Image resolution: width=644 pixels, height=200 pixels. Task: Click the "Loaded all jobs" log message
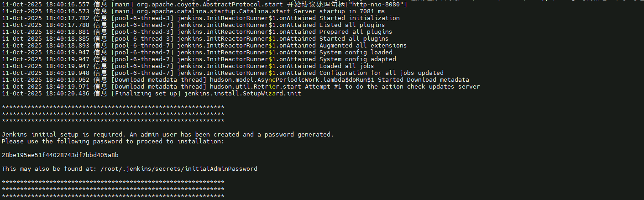point(346,66)
